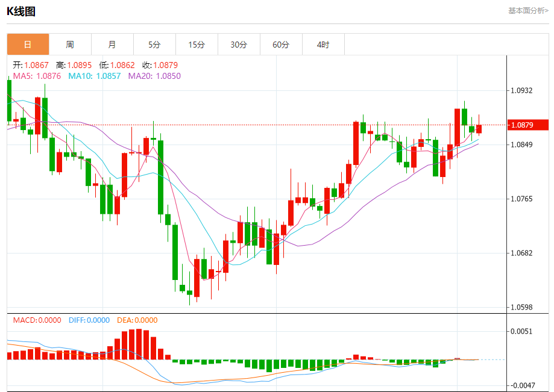Click the K线图 heading
The width and height of the screenshot is (554, 392).
pos(21,11)
